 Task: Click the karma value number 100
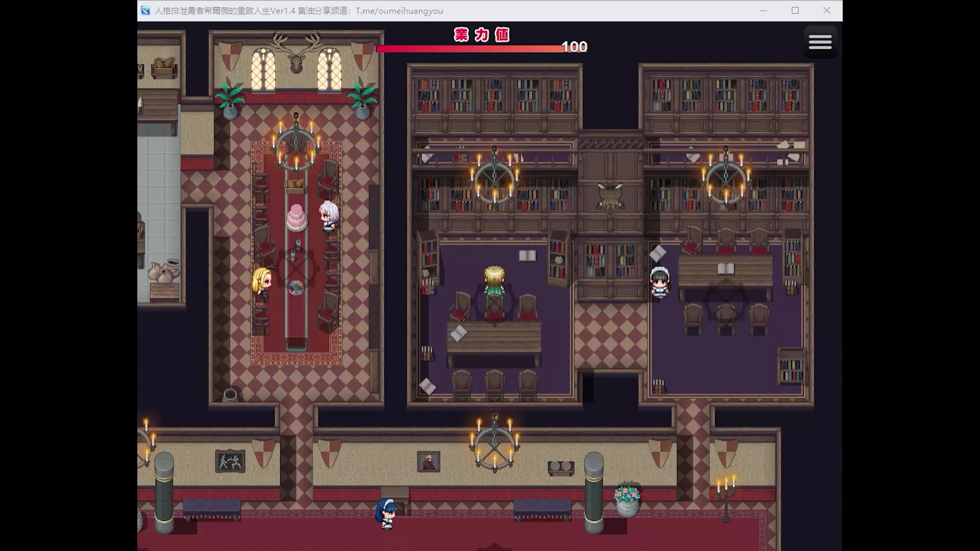coord(575,47)
